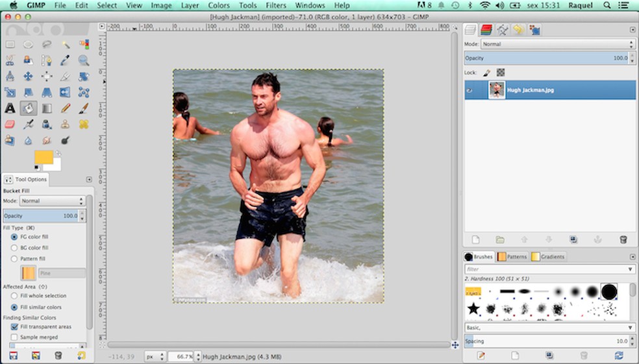Choose the Rectangle Select tool
This screenshot has height=364, width=639.
click(x=10, y=45)
